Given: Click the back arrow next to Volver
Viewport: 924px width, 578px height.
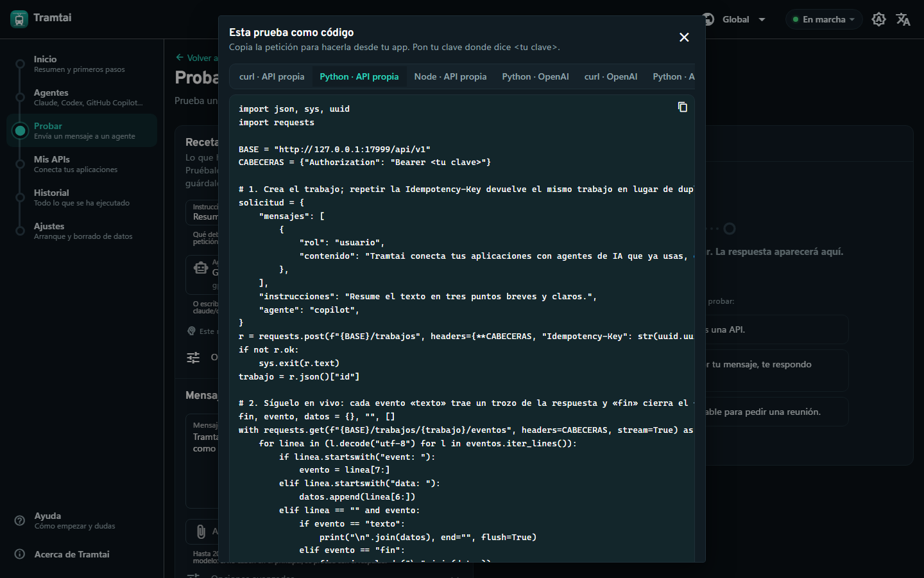Looking at the screenshot, I should tap(180, 58).
